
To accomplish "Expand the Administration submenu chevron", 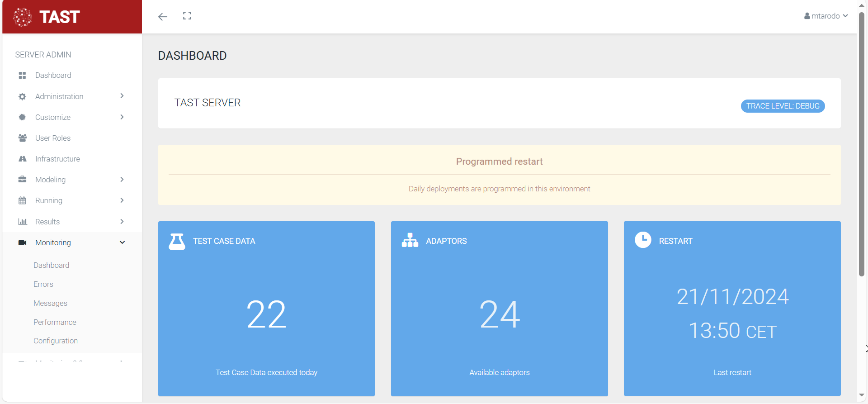I will pos(122,96).
